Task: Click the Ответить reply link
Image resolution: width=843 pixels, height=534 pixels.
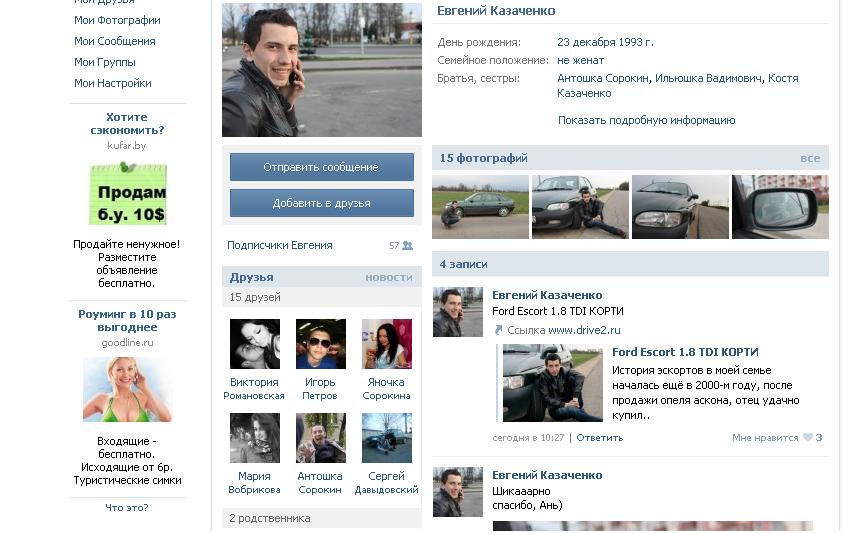Action: 599,438
